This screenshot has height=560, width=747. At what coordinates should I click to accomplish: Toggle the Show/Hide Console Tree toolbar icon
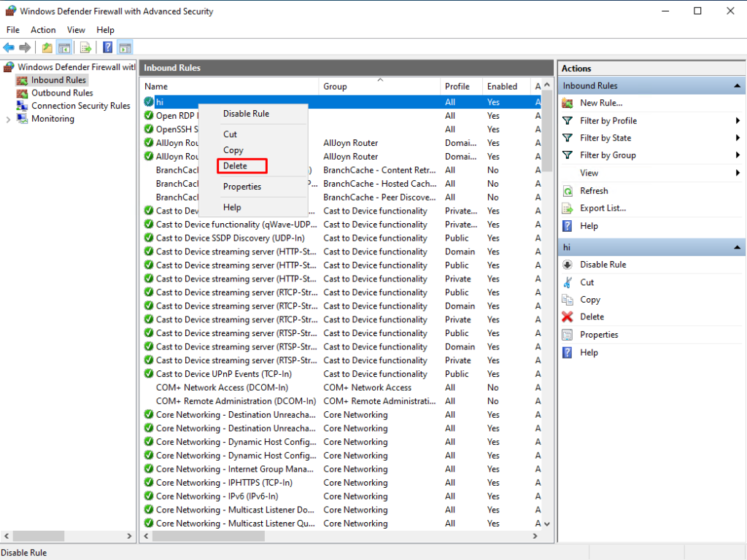click(x=64, y=47)
